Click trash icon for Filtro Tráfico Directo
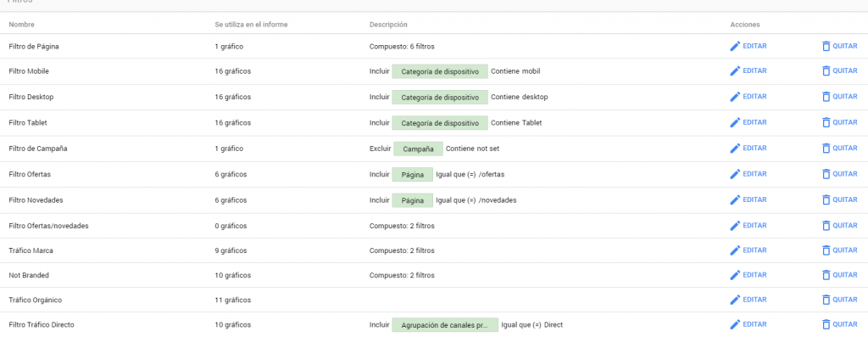This screenshot has width=868, height=337. tap(826, 324)
